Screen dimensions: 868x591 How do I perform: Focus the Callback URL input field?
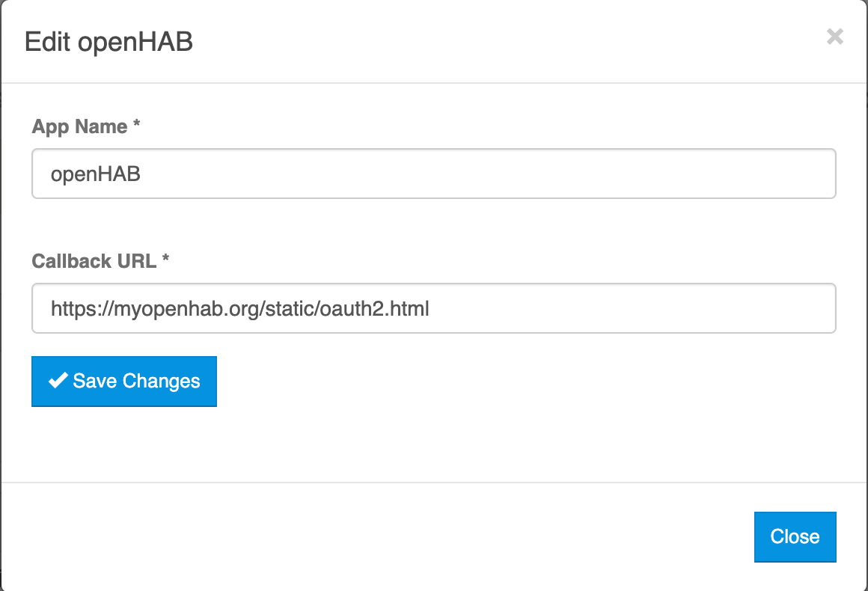pos(433,307)
